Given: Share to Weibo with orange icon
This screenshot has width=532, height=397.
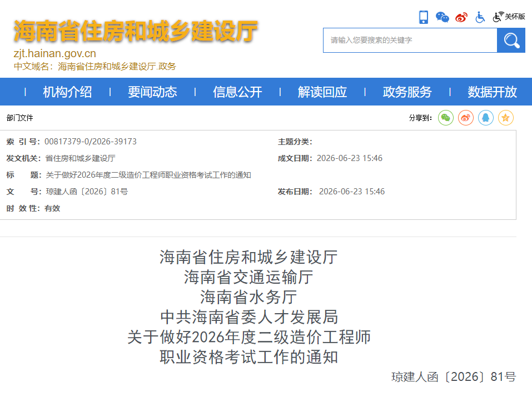Looking at the screenshot, I should click(466, 118).
